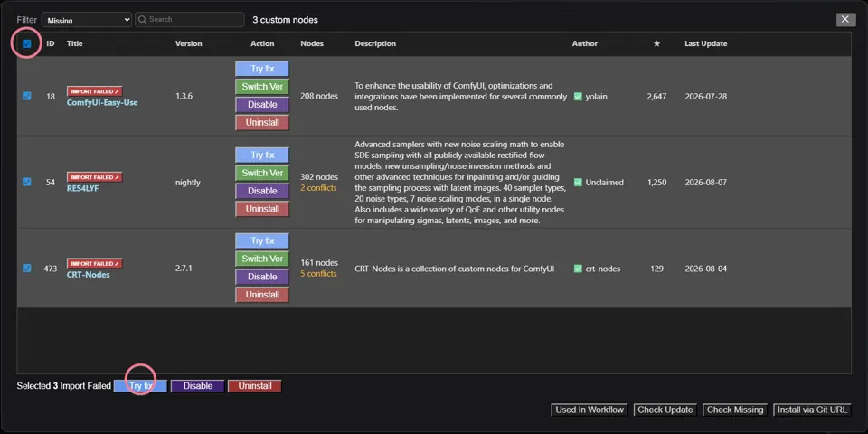868x434 pixels.
Task: Sort by the Last Update column header
Action: [706, 43]
